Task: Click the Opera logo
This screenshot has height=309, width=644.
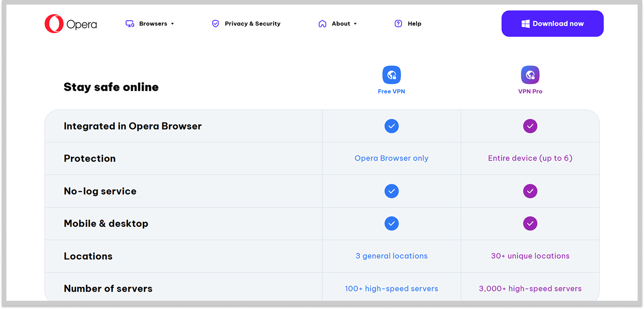Action: click(x=70, y=23)
